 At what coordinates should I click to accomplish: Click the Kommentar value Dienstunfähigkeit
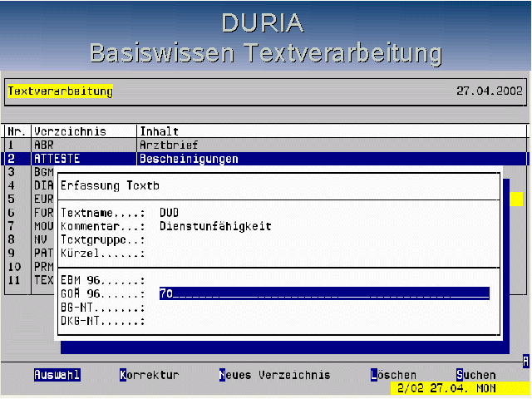tap(215, 226)
